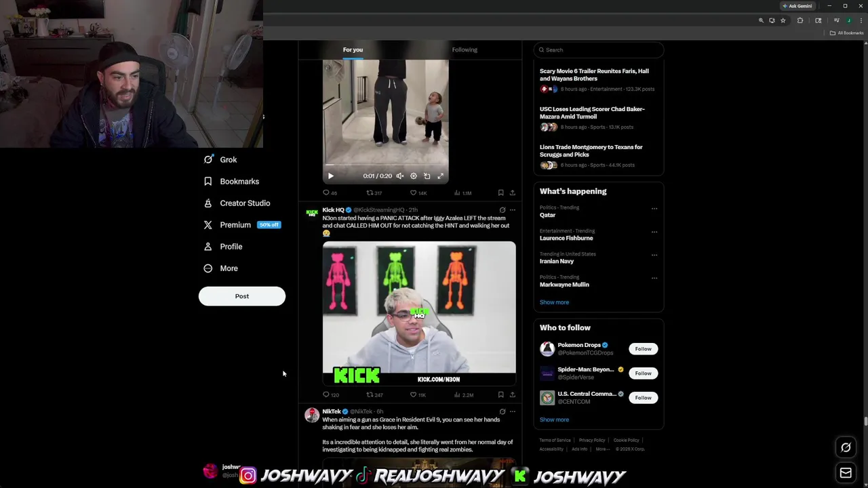
Task: Click the X search field
Action: coord(599,49)
